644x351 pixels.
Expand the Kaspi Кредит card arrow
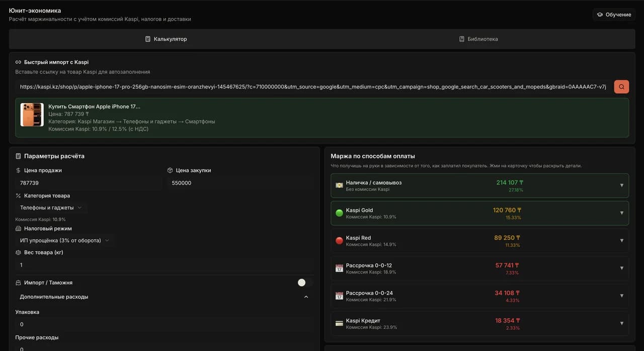[x=621, y=323]
